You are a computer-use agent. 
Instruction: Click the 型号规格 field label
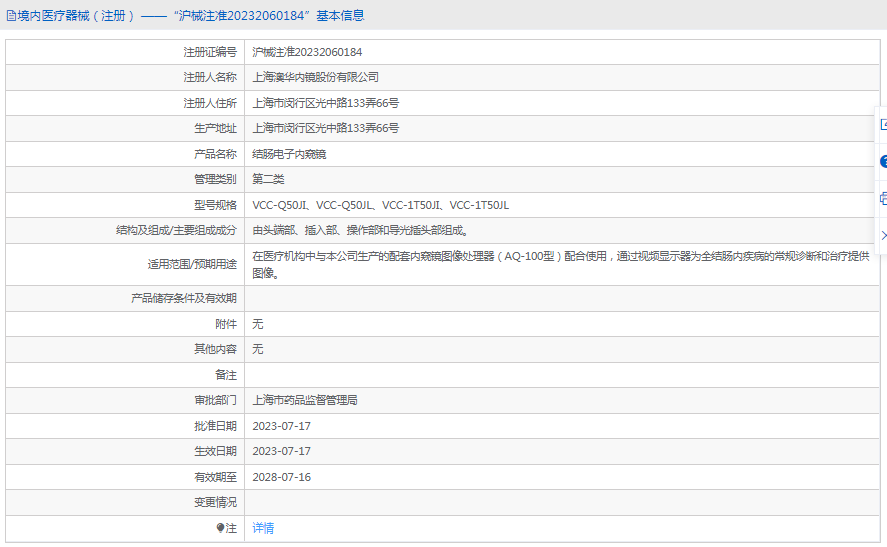pyautogui.click(x=216, y=205)
